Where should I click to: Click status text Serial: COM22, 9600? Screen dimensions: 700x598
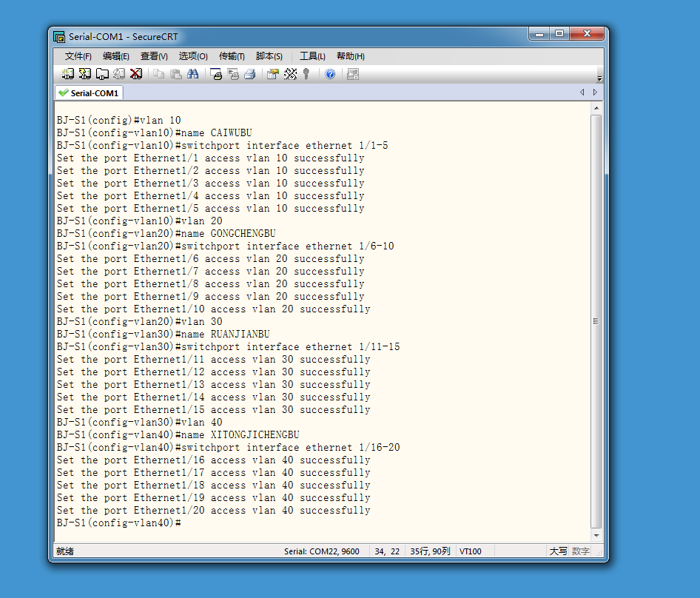coord(321,551)
